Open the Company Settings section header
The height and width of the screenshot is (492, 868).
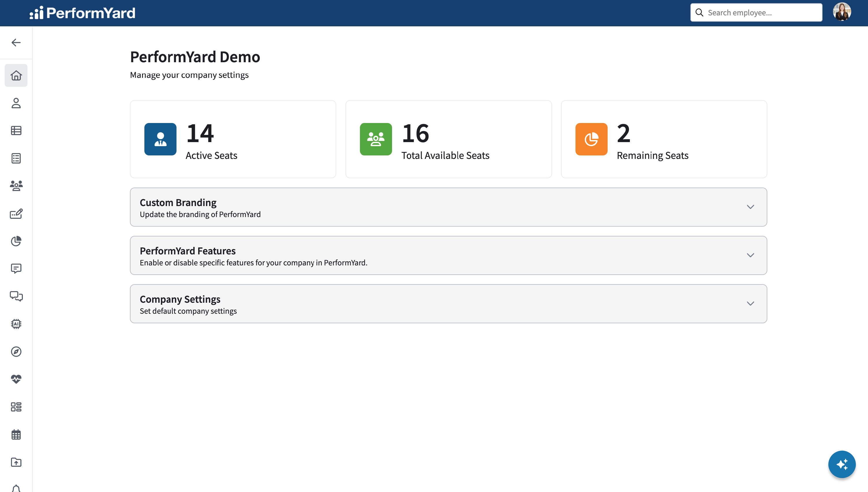tap(448, 304)
